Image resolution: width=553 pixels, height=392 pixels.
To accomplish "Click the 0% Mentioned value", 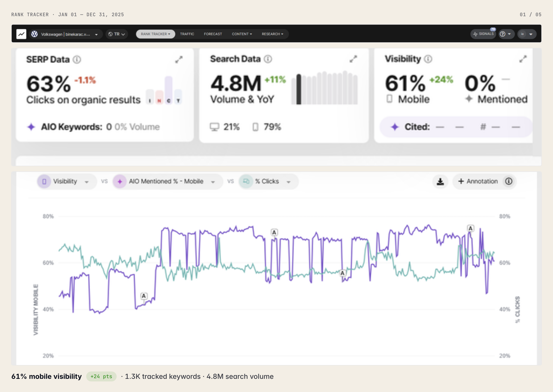I will 480,83.
